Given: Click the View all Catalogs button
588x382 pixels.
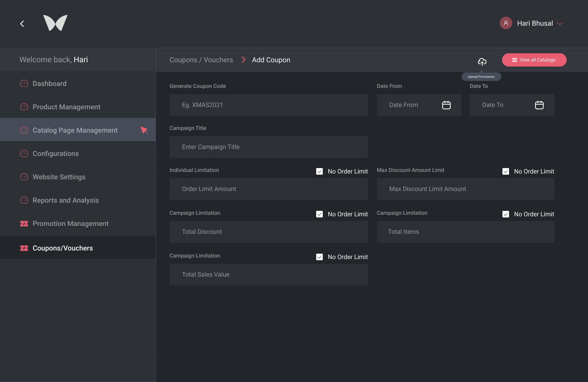Looking at the screenshot, I should [x=534, y=60].
